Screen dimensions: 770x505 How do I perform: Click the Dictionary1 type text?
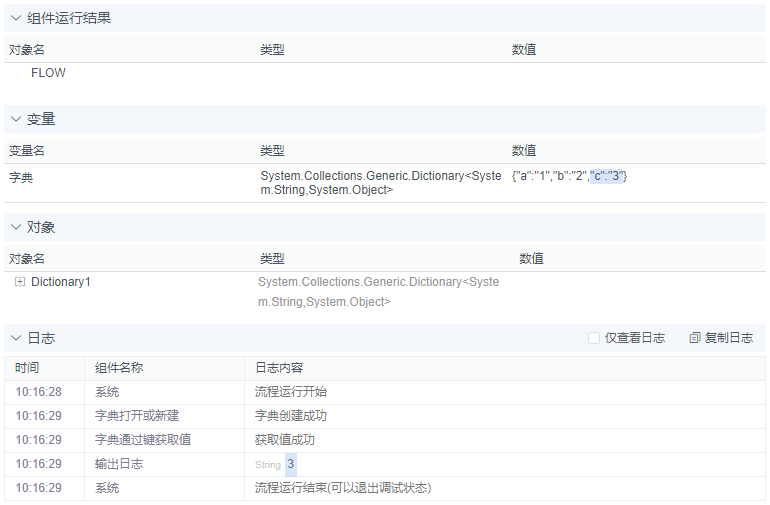click(378, 291)
